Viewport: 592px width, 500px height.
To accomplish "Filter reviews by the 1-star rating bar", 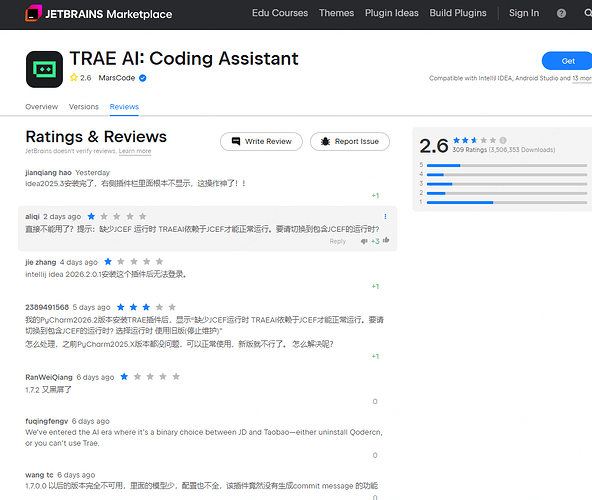I will [x=503, y=202].
